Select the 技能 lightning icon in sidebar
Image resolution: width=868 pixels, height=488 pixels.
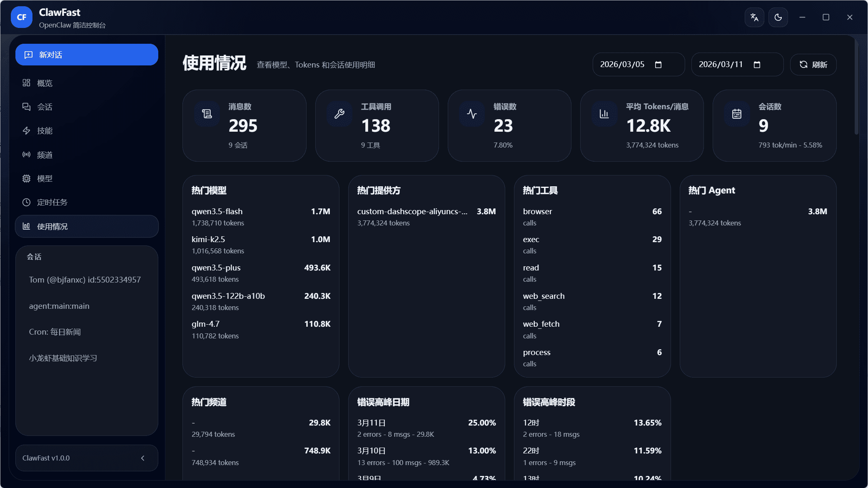point(26,130)
